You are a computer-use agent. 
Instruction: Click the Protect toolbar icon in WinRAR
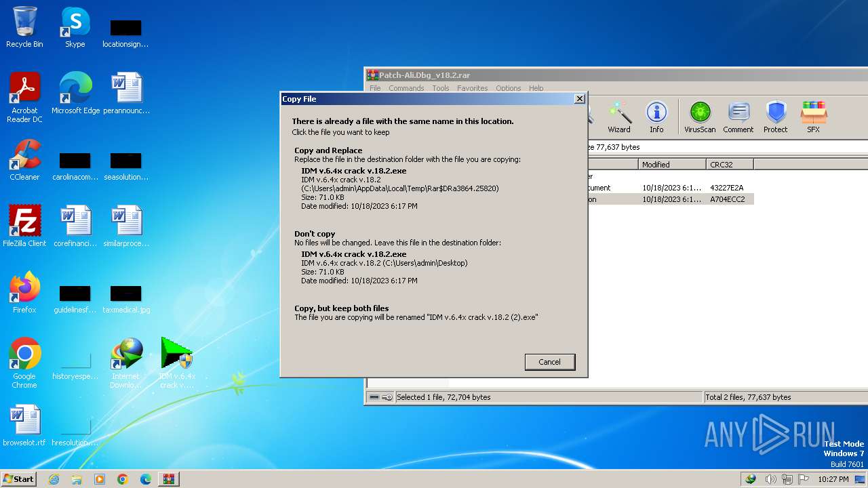click(x=776, y=117)
